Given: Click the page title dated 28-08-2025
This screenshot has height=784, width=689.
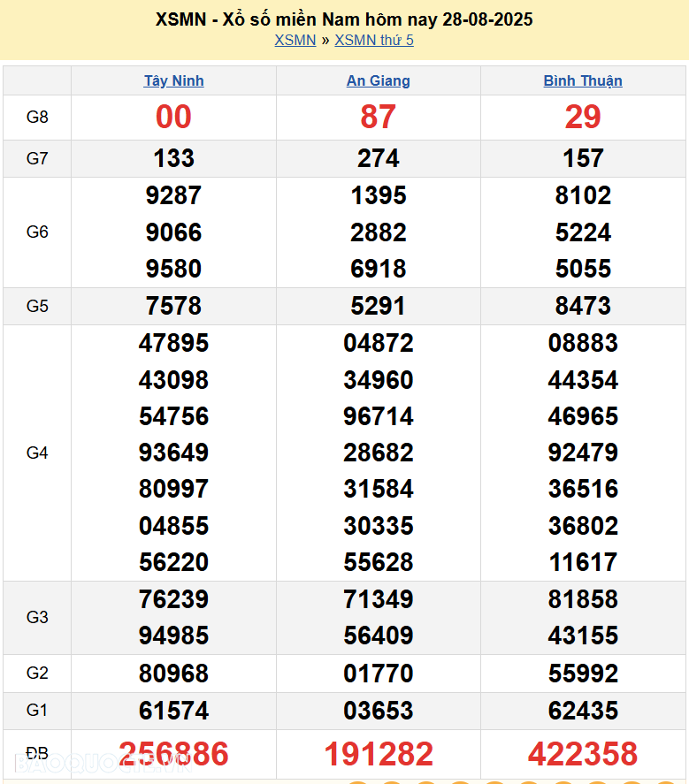Looking at the screenshot, I should (x=344, y=19).
